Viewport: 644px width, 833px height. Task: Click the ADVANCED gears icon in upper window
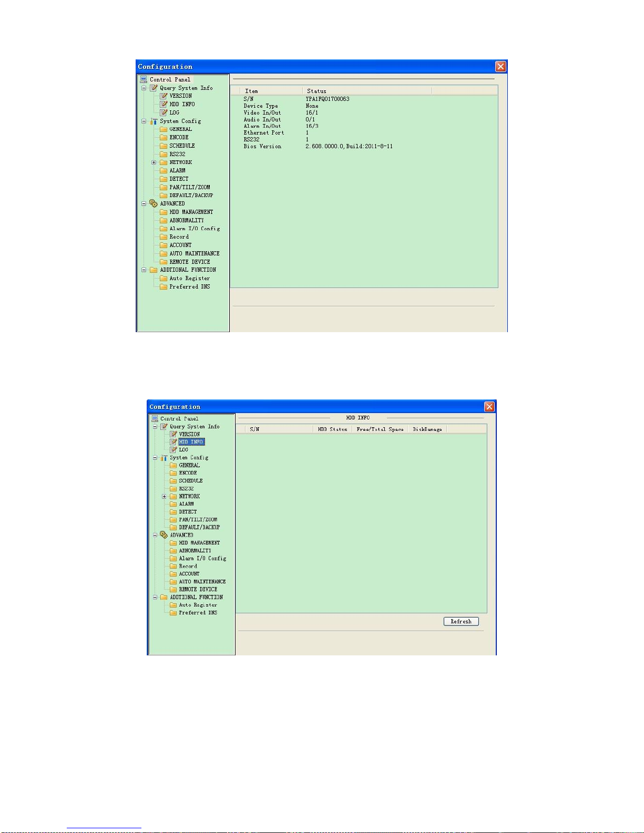154,203
